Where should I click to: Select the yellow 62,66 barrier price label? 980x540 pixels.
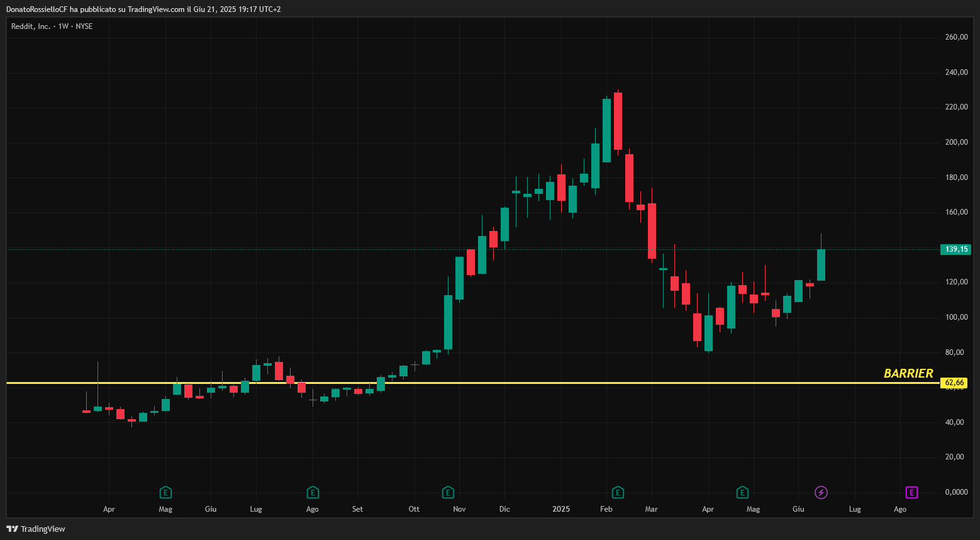click(x=954, y=383)
